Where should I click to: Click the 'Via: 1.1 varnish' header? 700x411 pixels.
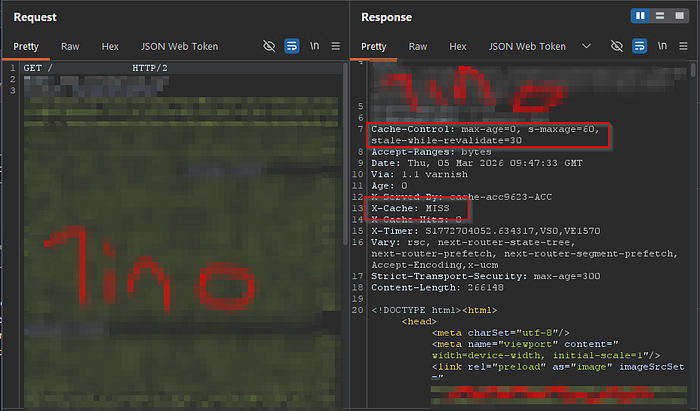[419, 174]
